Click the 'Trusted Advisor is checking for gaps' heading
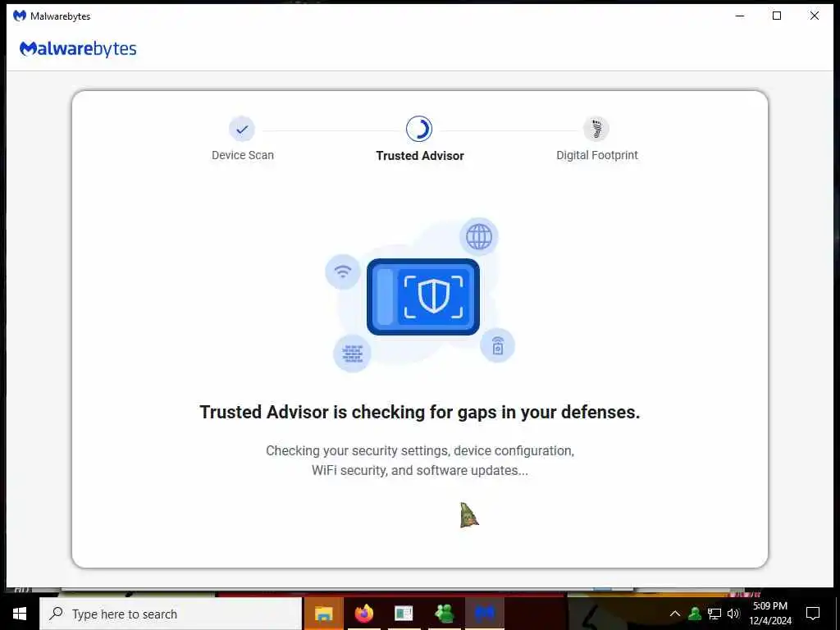840x630 pixels. (x=420, y=412)
